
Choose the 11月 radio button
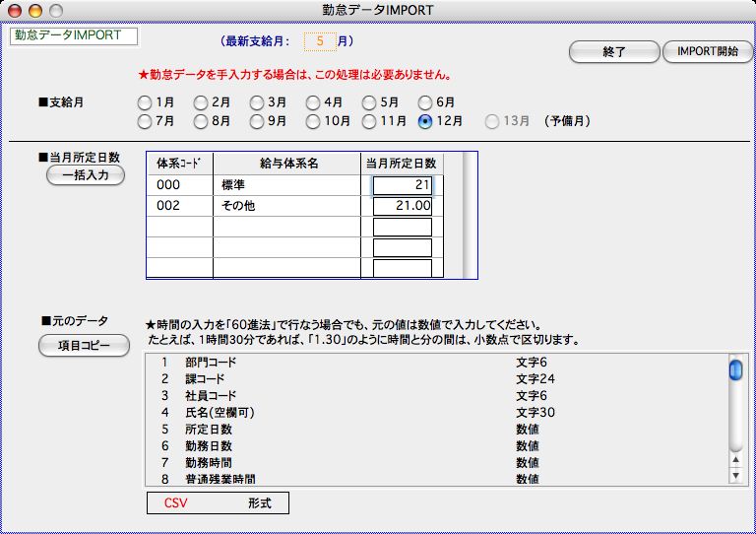pyautogui.click(x=369, y=122)
